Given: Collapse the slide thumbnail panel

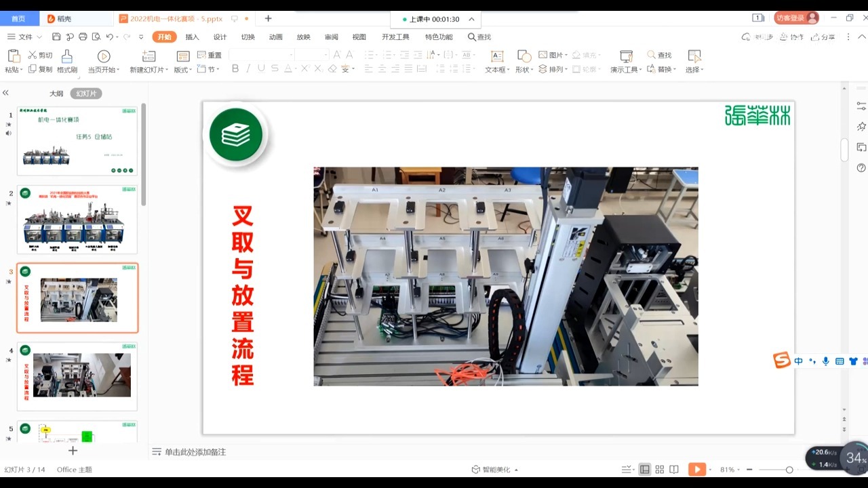Looking at the screenshot, I should pyautogui.click(x=5, y=93).
